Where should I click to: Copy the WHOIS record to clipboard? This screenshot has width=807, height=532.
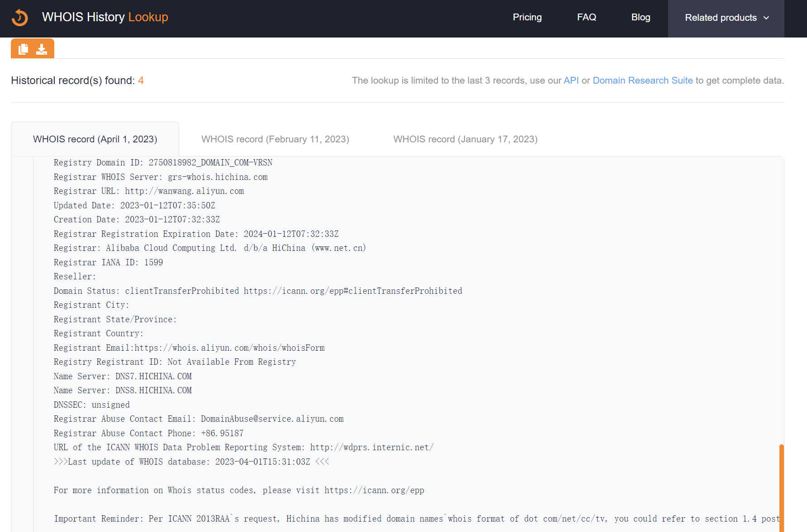pos(24,49)
